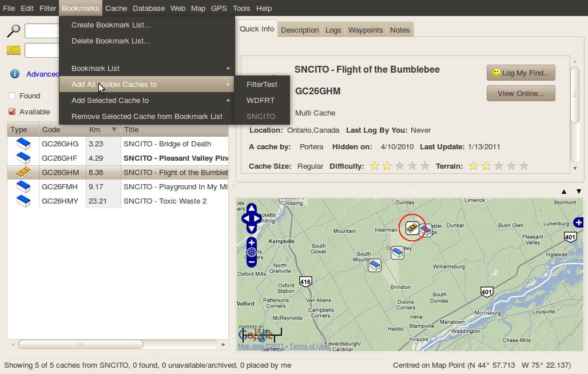Click the cache icon in GC26GHF row

[23, 158]
